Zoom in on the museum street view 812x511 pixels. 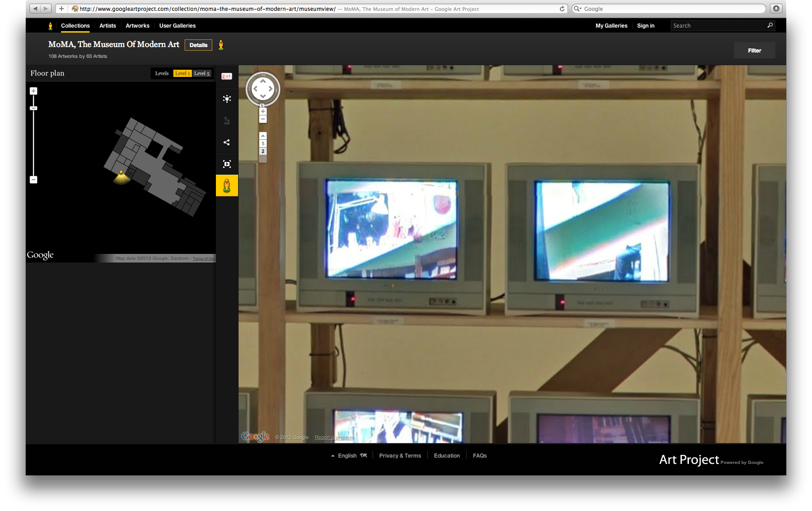point(263,111)
